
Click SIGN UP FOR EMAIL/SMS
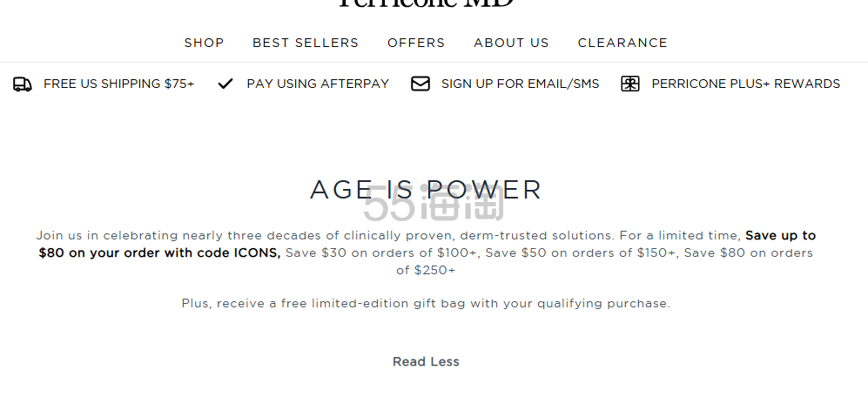tap(520, 84)
